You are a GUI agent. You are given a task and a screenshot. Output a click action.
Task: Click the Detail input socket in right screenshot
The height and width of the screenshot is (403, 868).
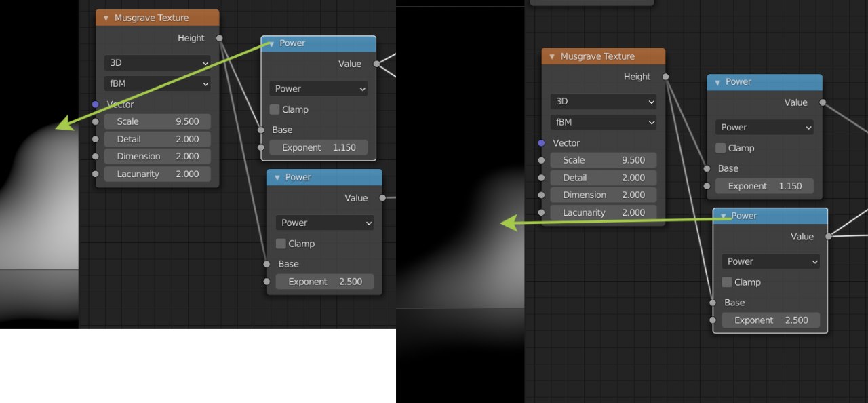coord(541,178)
